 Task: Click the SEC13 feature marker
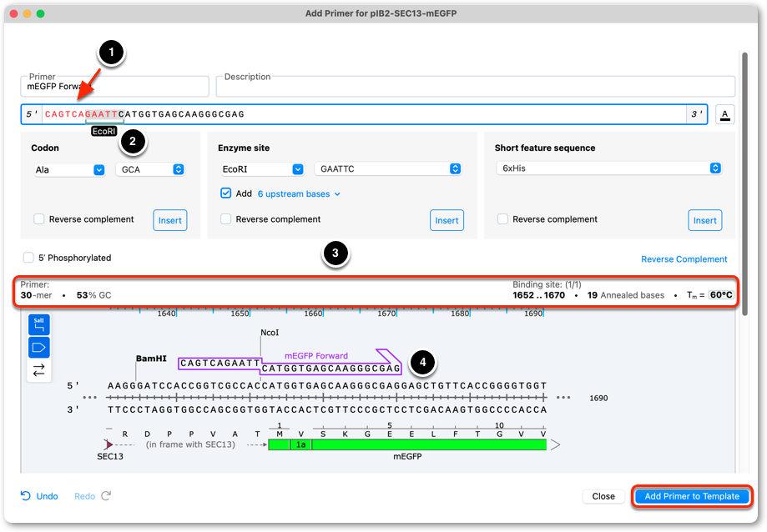point(108,444)
